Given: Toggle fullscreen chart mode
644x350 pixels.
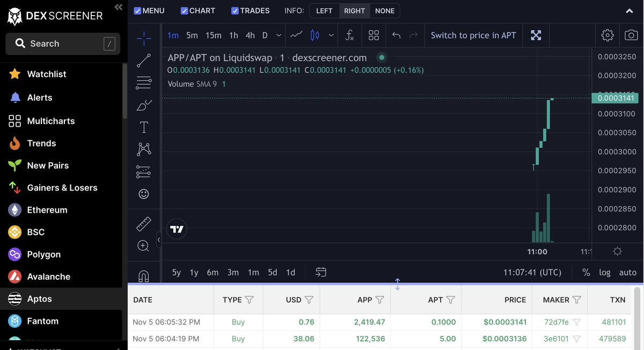Looking at the screenshot, I should (x=536, y=35).
